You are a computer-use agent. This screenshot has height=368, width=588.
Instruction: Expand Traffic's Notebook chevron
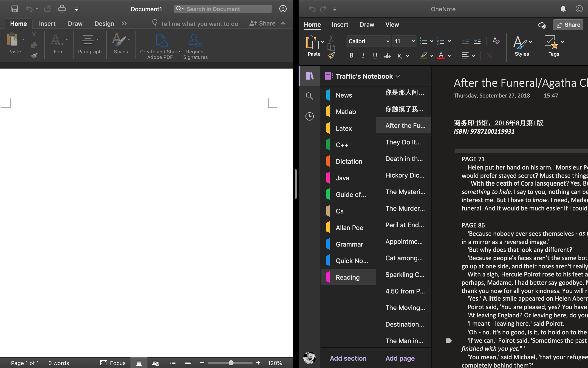398,76
